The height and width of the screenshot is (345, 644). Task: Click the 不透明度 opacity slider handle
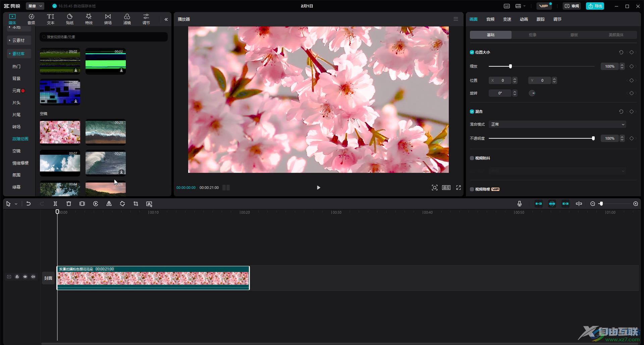point(593,138)
